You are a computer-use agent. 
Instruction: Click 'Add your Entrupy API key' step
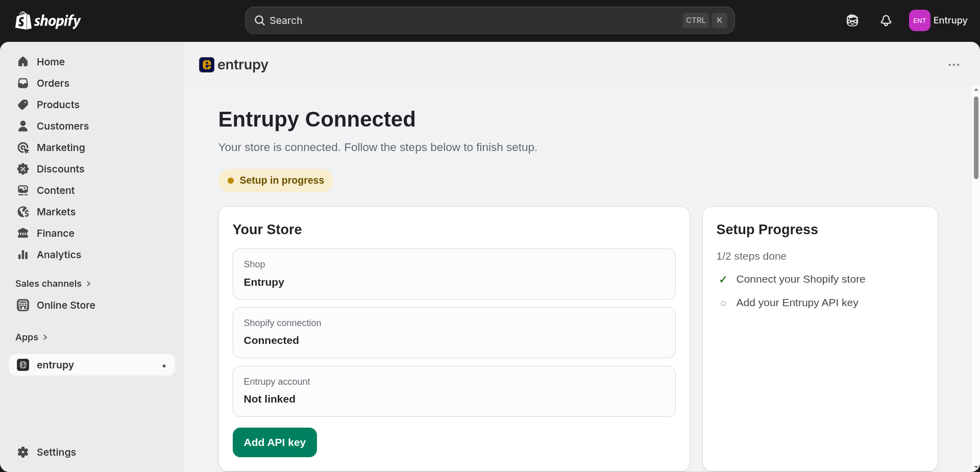click(x=797, y=303)
